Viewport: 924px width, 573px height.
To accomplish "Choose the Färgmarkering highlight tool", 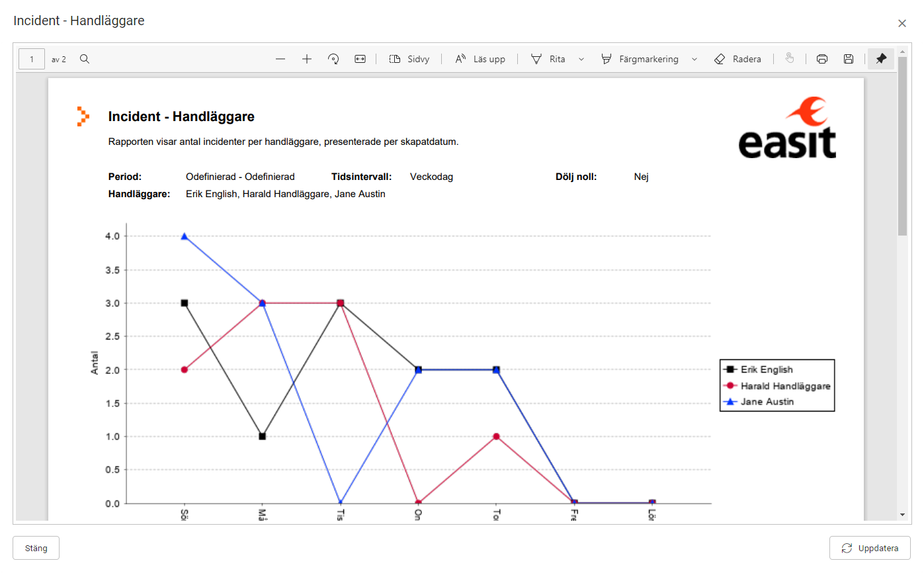I will pos(640,59).
